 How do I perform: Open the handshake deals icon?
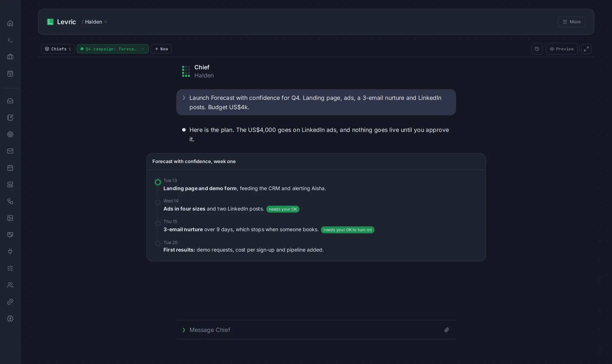tap(10, 234)
